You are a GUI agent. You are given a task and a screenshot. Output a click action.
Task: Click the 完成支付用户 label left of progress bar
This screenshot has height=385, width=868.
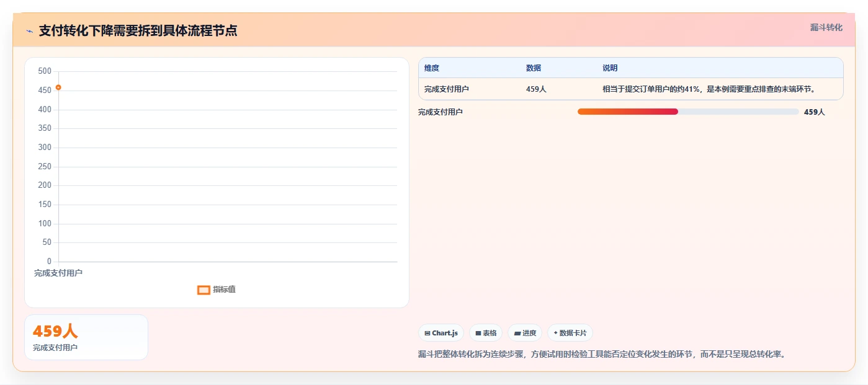(x=441, y=112)
